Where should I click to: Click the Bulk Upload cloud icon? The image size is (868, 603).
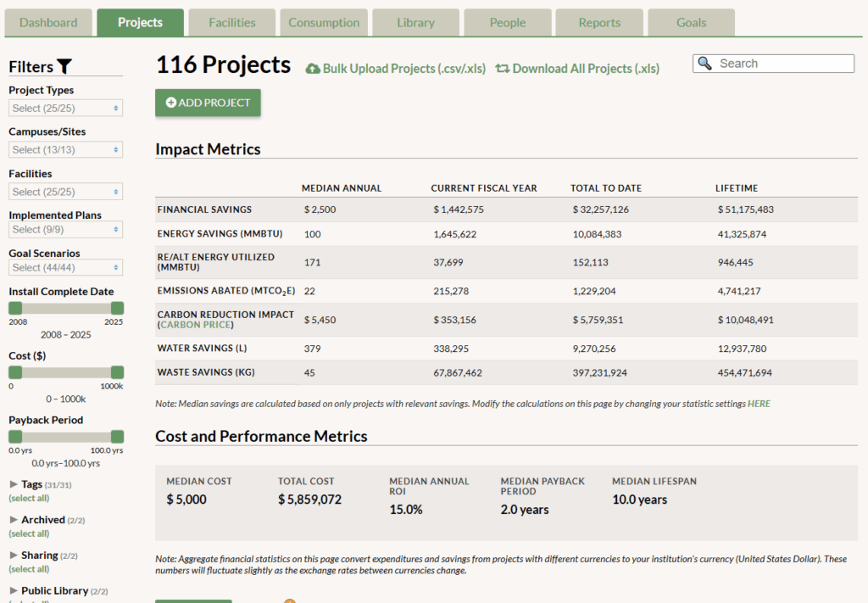(x=313, y=69)
